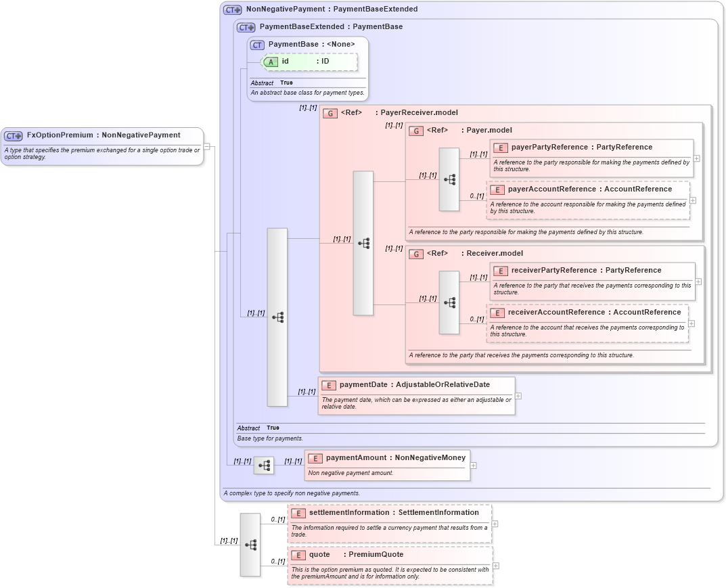Screen dimensions: 726x588
Task: Select the CT icon on PaymentBaseExtended
Action: pos(244,27)
